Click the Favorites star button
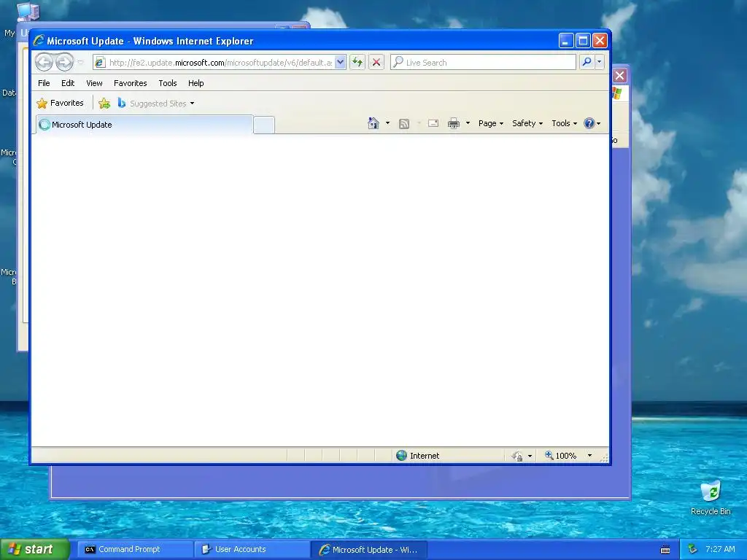The width and height of the screenshot is (747, 560). pyautogui.click(x=60, y=103)
